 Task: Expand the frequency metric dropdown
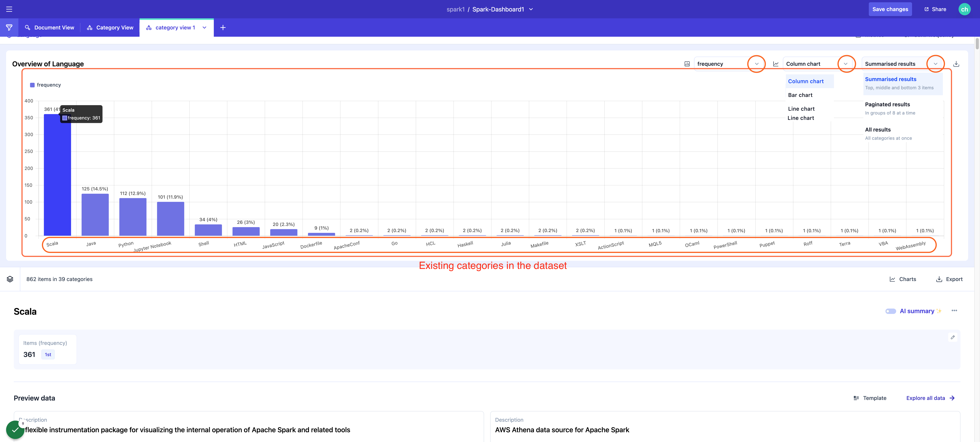click(x=756, y=64)
